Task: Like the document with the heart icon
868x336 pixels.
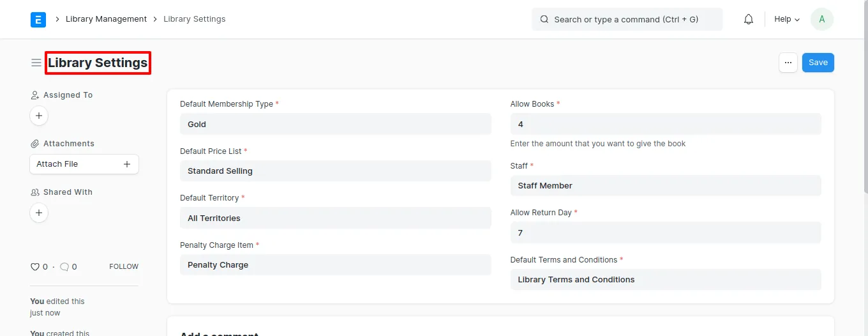Action: [35, 267]
